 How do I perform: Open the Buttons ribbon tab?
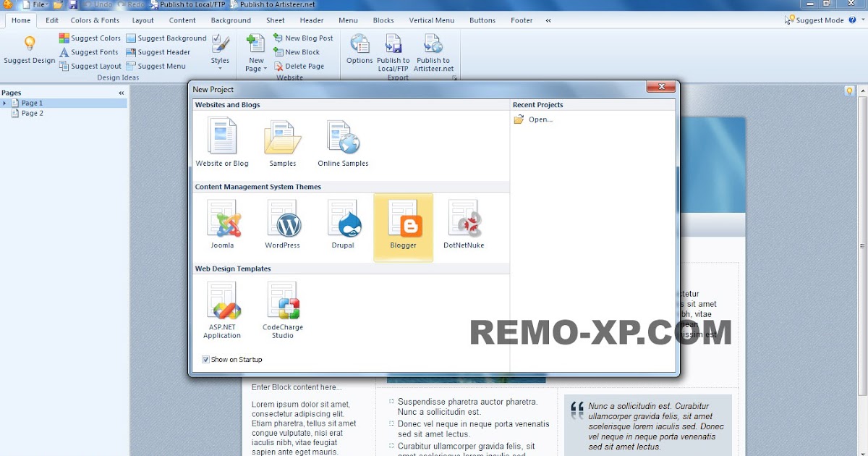482,20
